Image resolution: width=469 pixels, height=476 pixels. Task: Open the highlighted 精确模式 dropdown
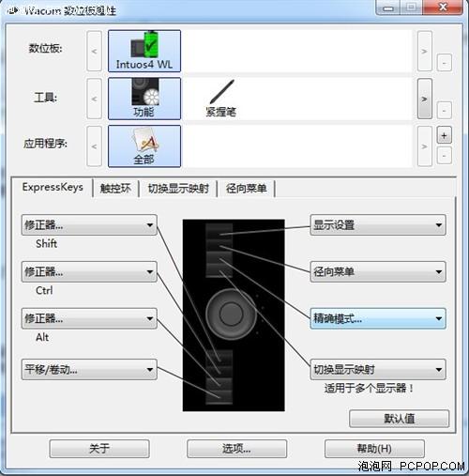[378, 318]
